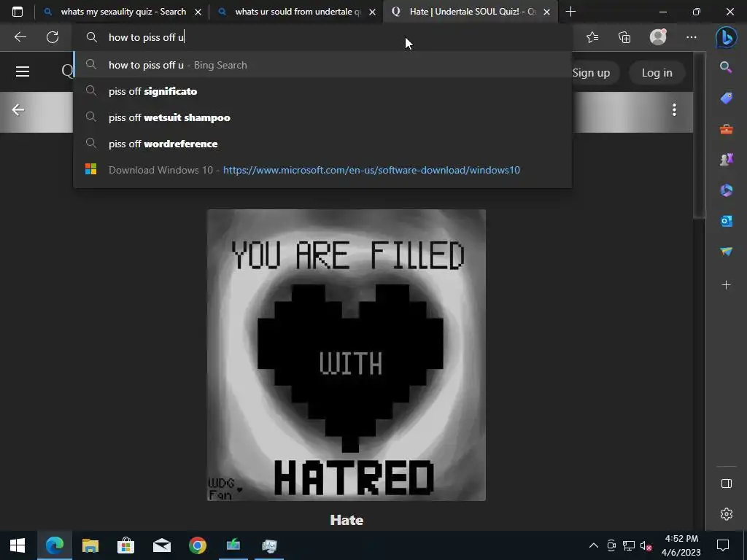Show hidden system tray icons chevron
Viewport: 747px width, 560px height.
594,545
